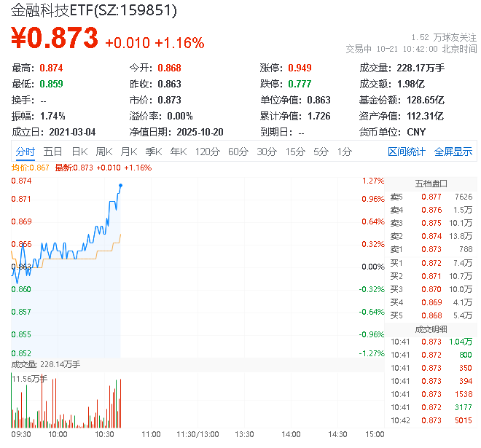Screen dimensions: 481x448
Task: Select the 五日 chart tab
Action: (52, 152)
